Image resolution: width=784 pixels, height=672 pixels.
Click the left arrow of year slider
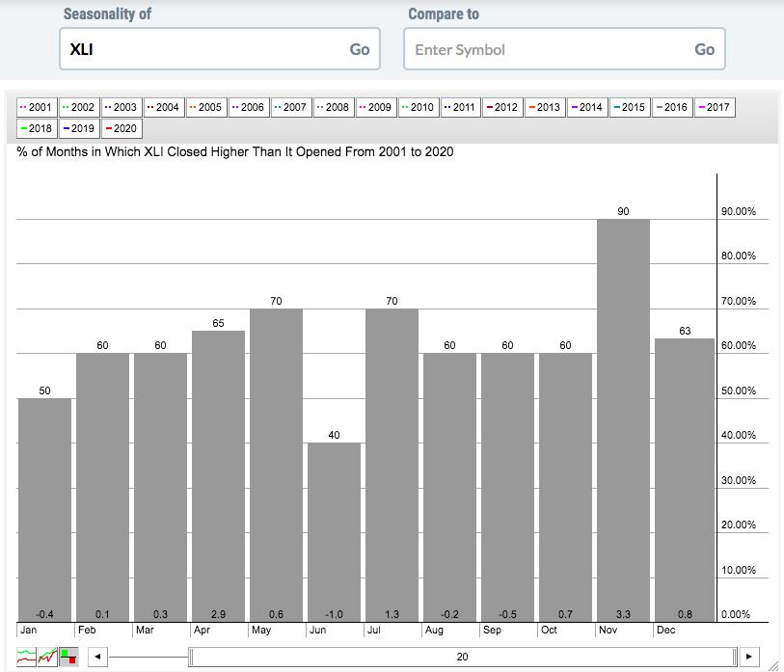96,657
